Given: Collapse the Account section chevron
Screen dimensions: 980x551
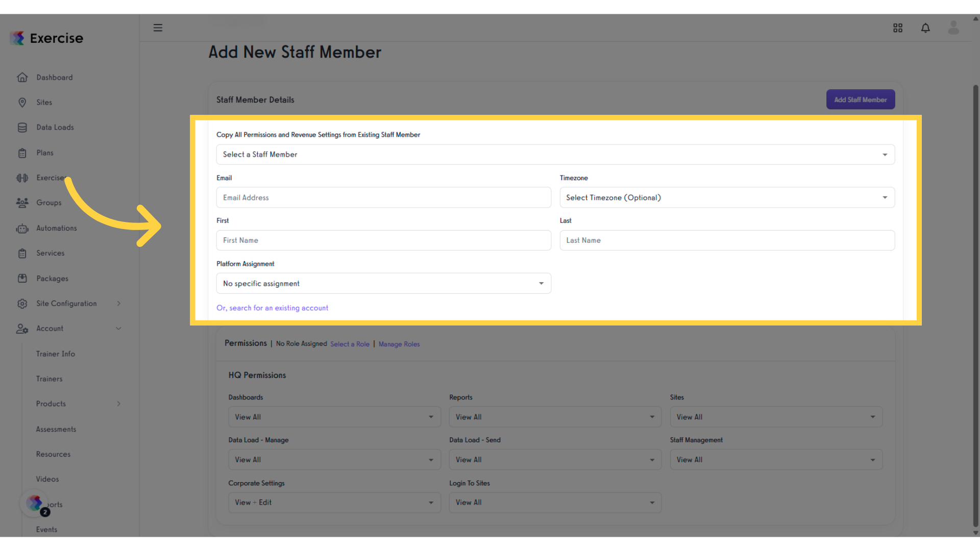Looking at the screenshot, I should point(119,329).
